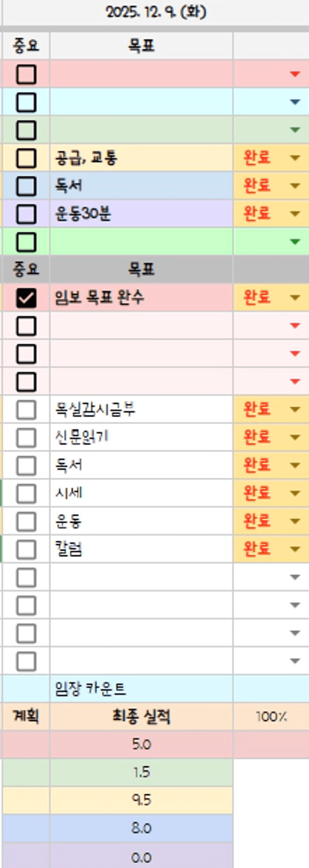The width and height of the screenshot is (309, 868).
Task: Click the 최종 실적 header cell
Action: pos(141,717)
